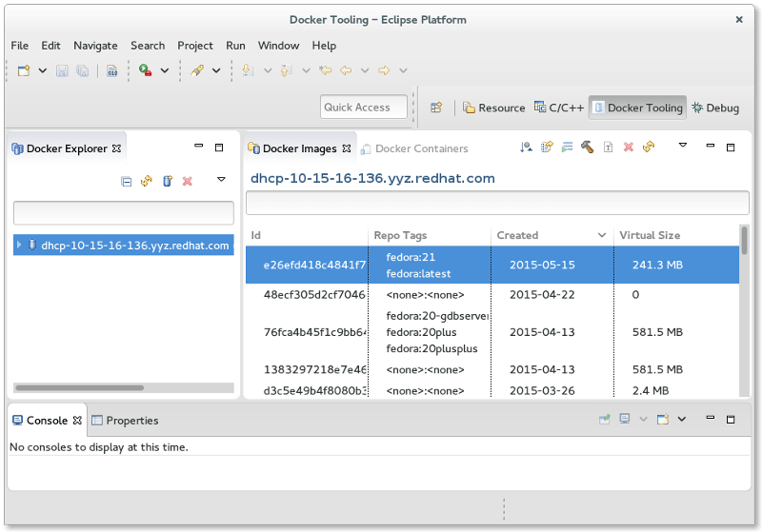Open the Search icon dropdown arrow

coord(216,70)
